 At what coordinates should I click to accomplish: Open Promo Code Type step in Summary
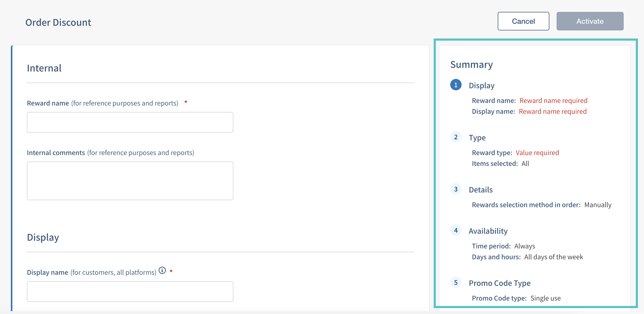(x=500, y=283)
